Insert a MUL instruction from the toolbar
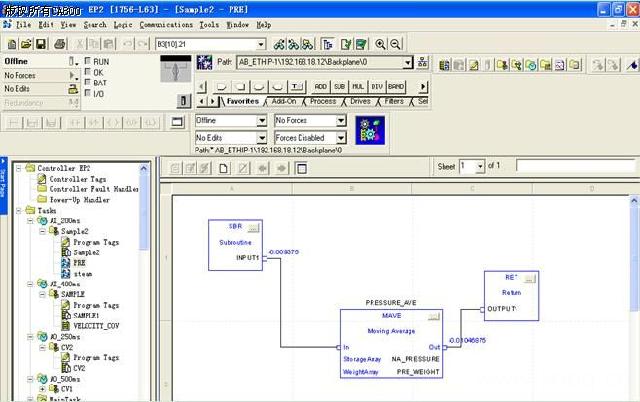640x402 pixels. coord(359,86)
